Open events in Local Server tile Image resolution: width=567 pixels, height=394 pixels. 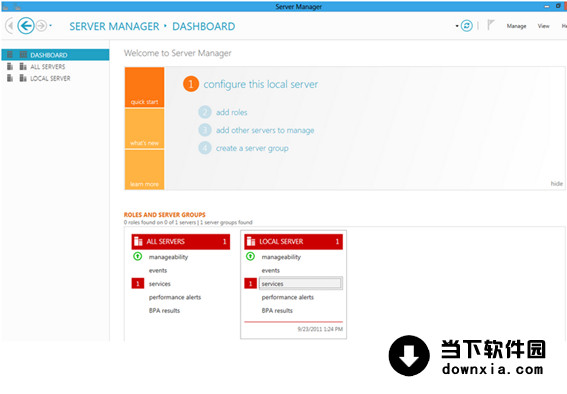(271, 270)
